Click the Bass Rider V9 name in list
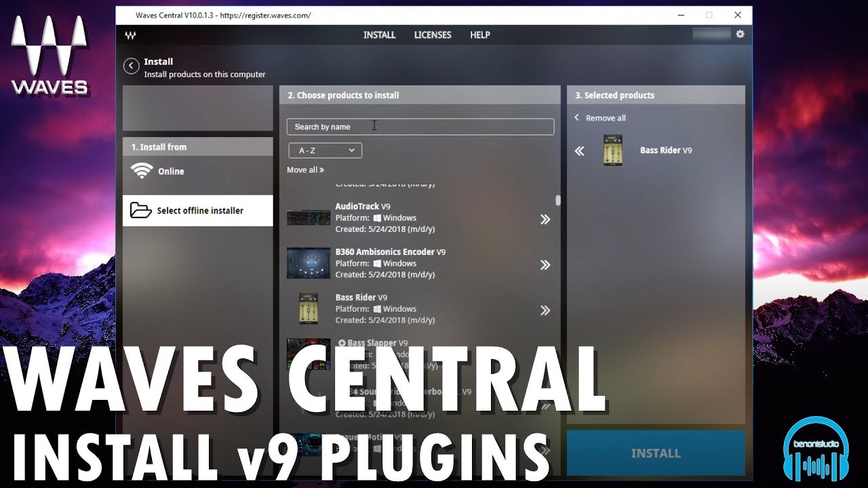Image resolution: width=868 pixels, height=488 pixels. click(361, 297)
